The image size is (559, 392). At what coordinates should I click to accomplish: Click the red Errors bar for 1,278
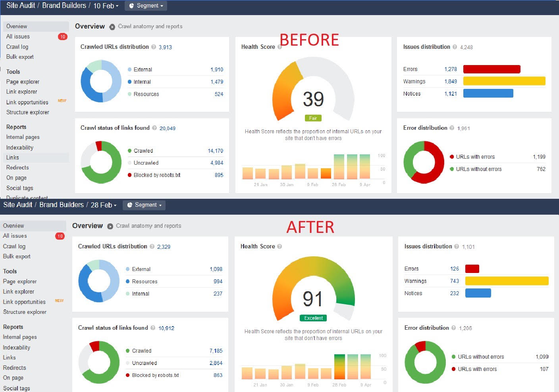[x=492, y=69]
